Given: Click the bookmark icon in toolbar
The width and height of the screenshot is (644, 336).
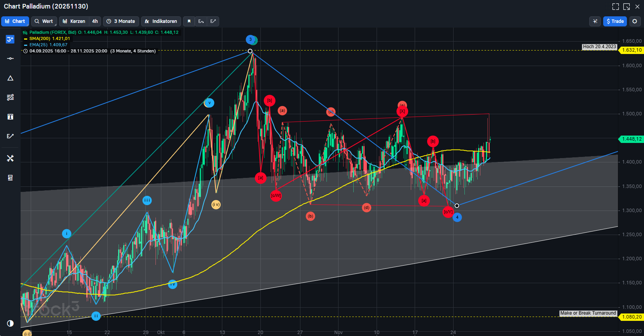Looking at the screenshot, I should click(x=189, y=21).
